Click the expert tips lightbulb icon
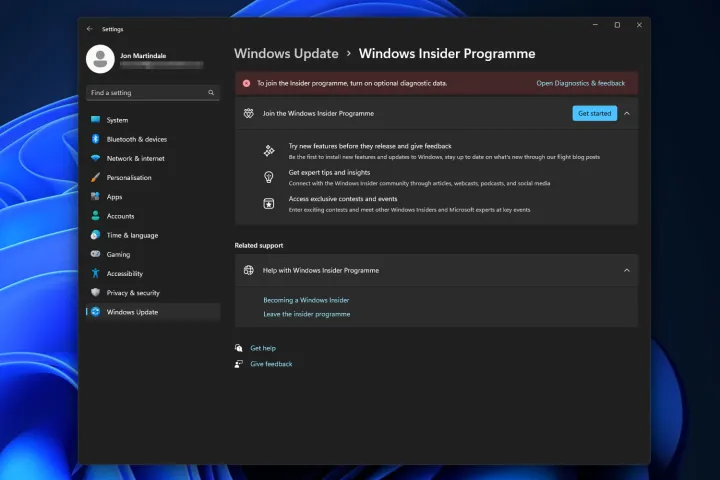The width and height of the screenshot is (720, 480). [269, 177]
